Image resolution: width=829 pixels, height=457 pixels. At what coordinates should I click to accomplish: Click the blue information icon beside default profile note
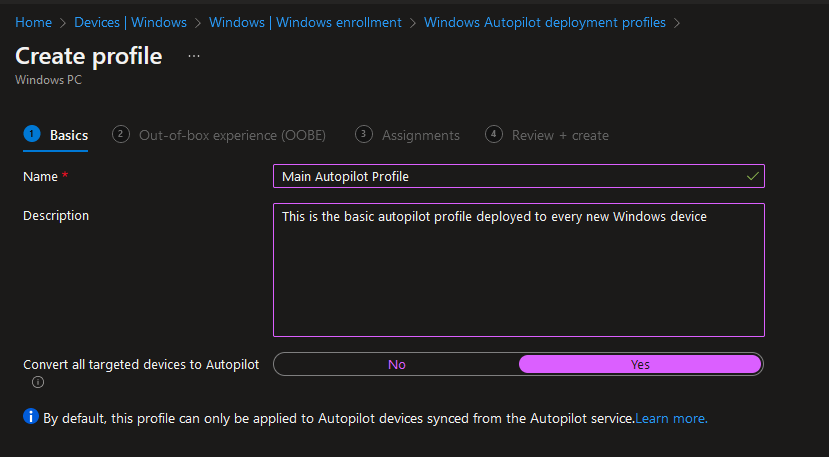[x=31, y=417]
